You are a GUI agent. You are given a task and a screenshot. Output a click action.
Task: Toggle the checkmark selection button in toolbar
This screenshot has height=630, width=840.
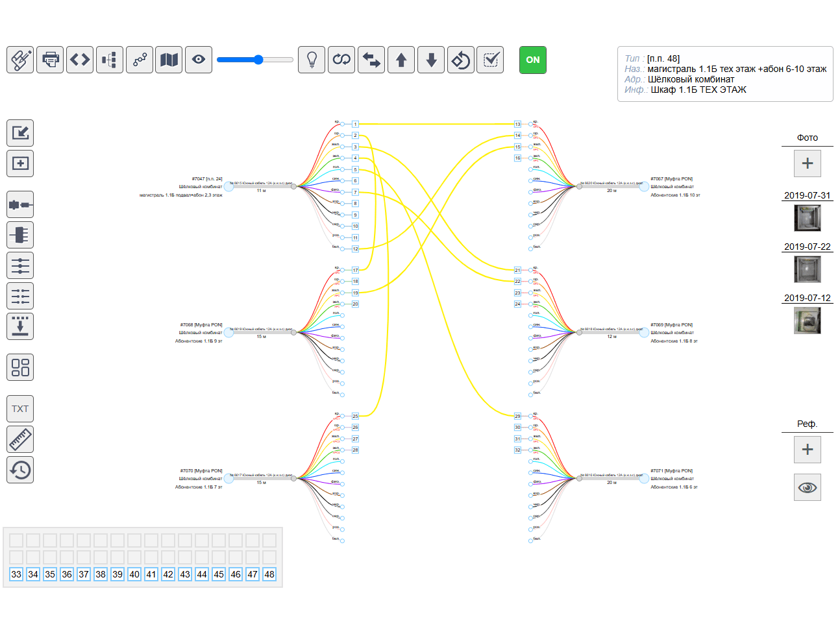point(490,60)
